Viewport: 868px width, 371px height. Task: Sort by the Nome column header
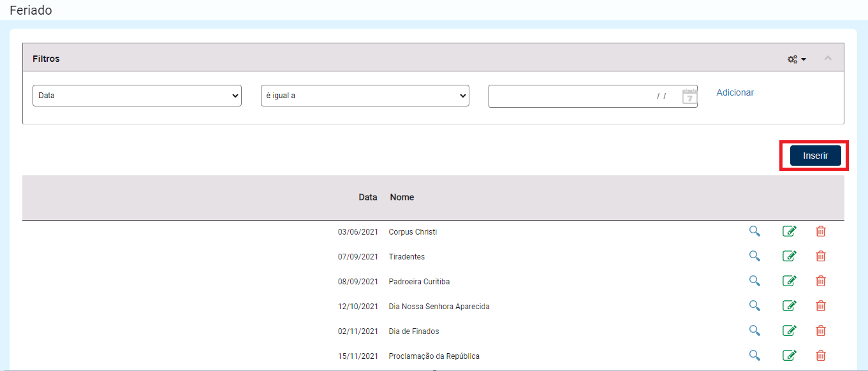(402, 197)
